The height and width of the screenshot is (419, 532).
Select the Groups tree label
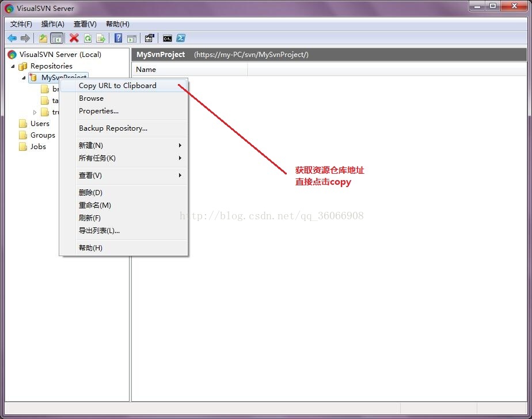pyautogui.click(x=43, y=135)
